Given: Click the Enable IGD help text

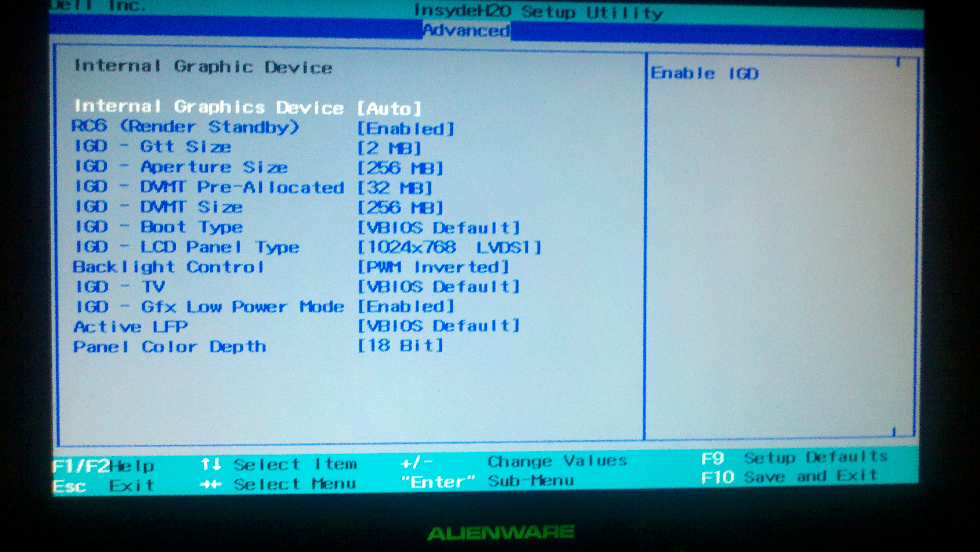Looking at the screenshot, I should (705, 73).
